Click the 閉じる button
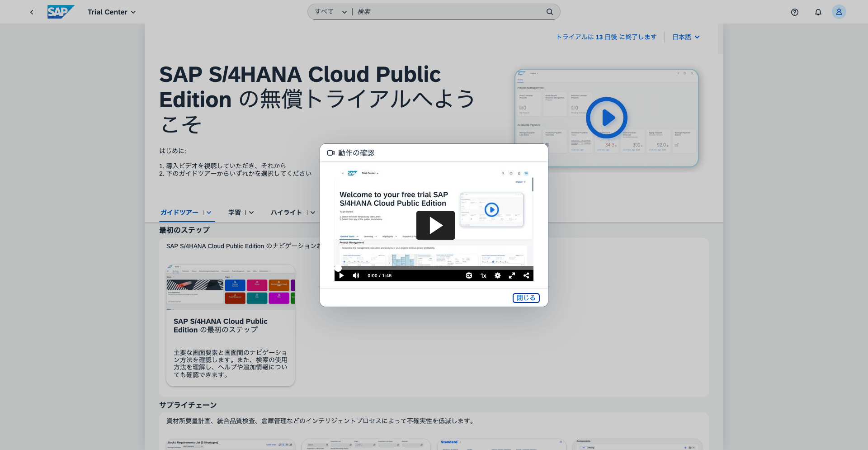 pyautogui.click(x=526, y=298)
